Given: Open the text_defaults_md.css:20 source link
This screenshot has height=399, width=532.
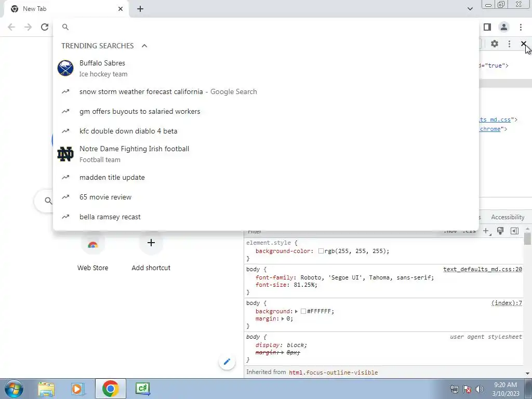Looking at the screenshot, I should [x=483, y=269].
